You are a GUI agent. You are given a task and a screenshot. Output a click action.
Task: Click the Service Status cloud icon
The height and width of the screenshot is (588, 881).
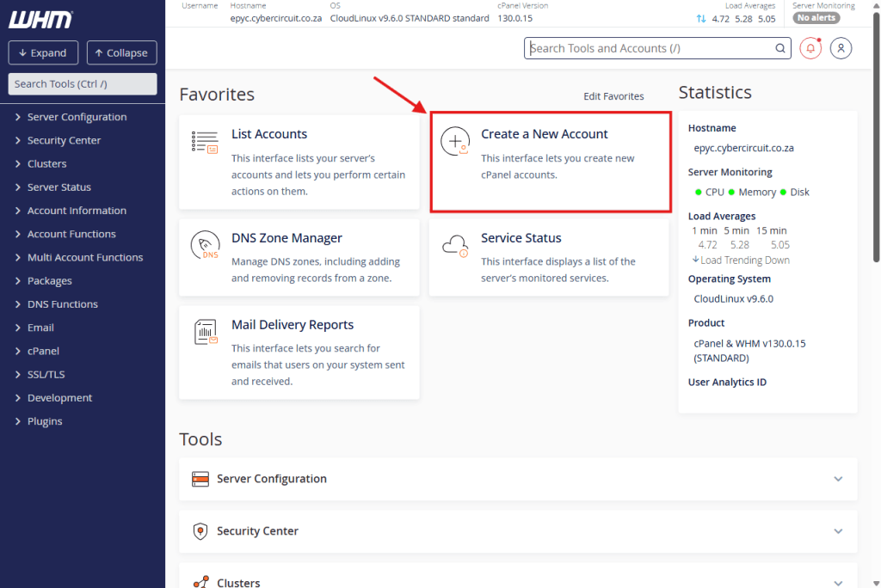point(454,247)
